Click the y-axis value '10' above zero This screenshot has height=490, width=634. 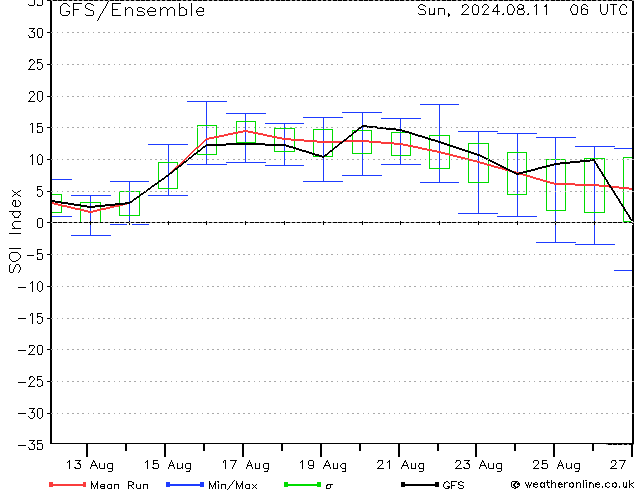coord(35,160)
